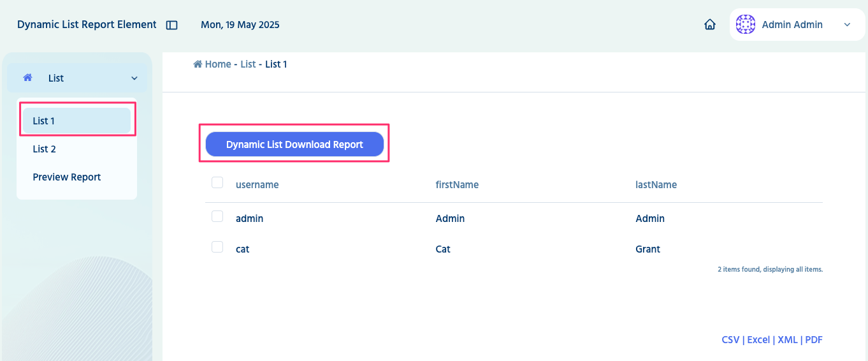
Task: Sort by the username column header
Action: pyautogui.click(x=257, y=185)
